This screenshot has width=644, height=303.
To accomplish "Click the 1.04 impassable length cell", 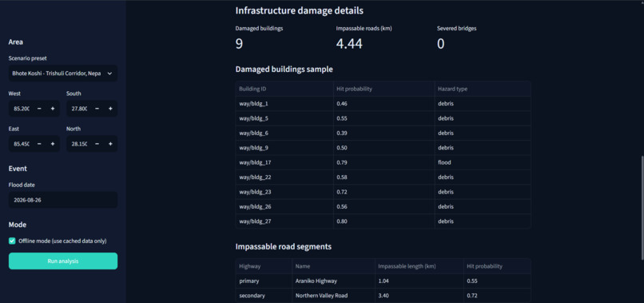I will pyautogui.click(x=419, y=281).
